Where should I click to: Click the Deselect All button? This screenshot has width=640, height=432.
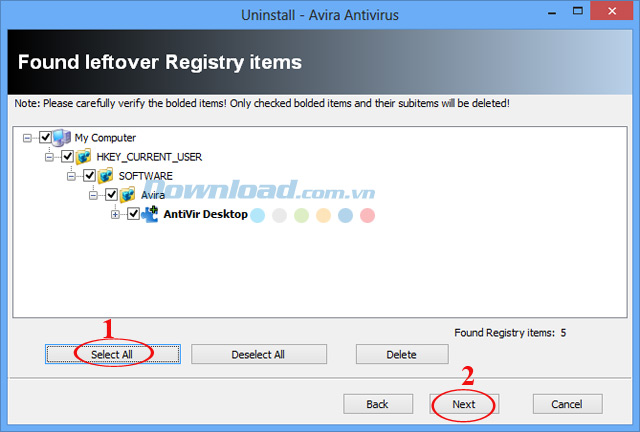pos(259,354)
